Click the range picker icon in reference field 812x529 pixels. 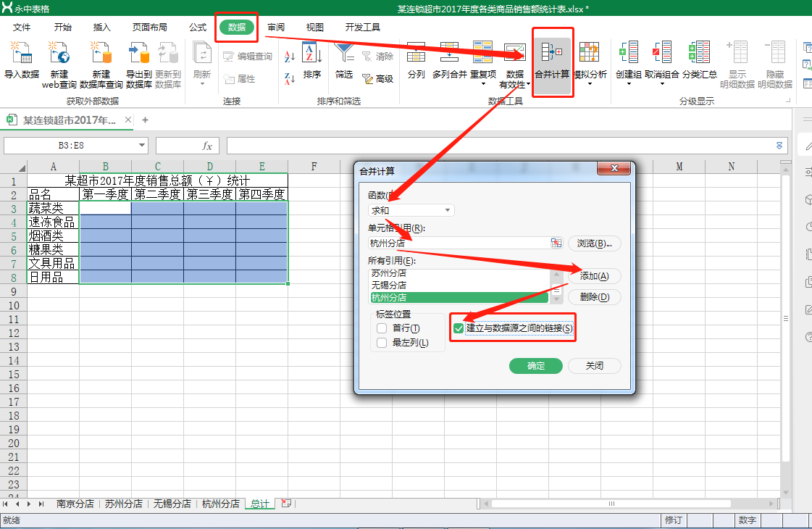(556, 243)
